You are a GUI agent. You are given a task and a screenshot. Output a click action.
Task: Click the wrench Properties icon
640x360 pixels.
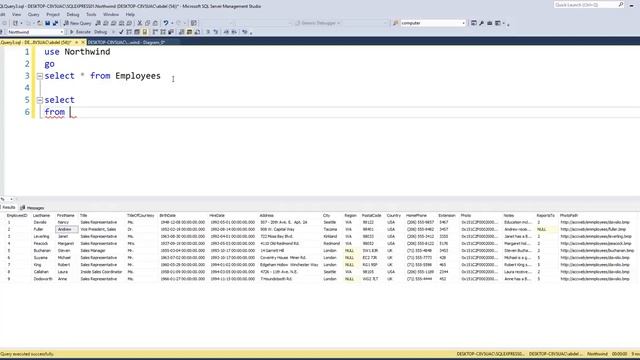[481, 23]
